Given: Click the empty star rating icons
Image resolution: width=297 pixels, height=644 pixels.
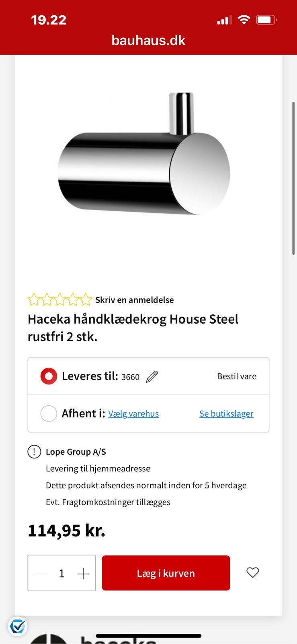Looking at the screenshot, I should point(59,300).
